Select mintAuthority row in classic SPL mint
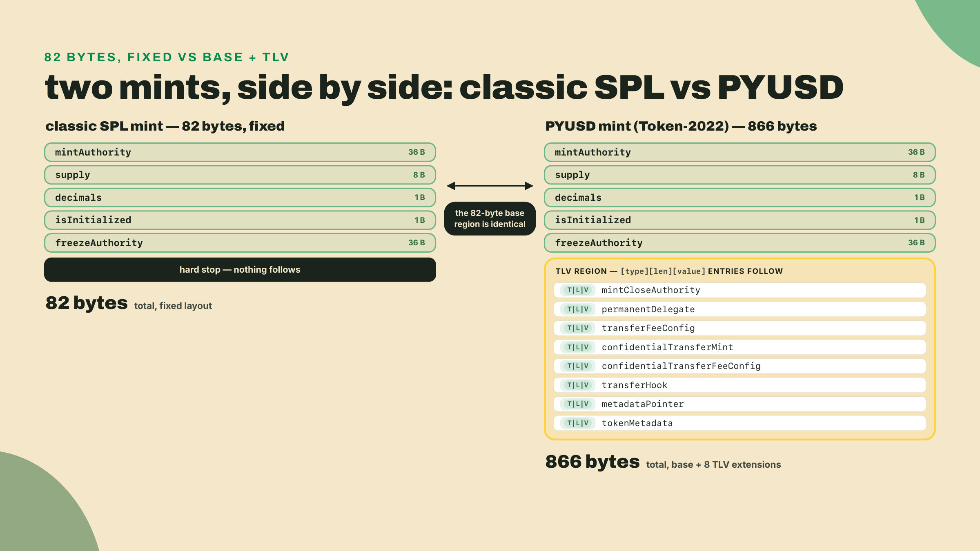Screen dimensions: 980x551 click(x=240, y=152)
